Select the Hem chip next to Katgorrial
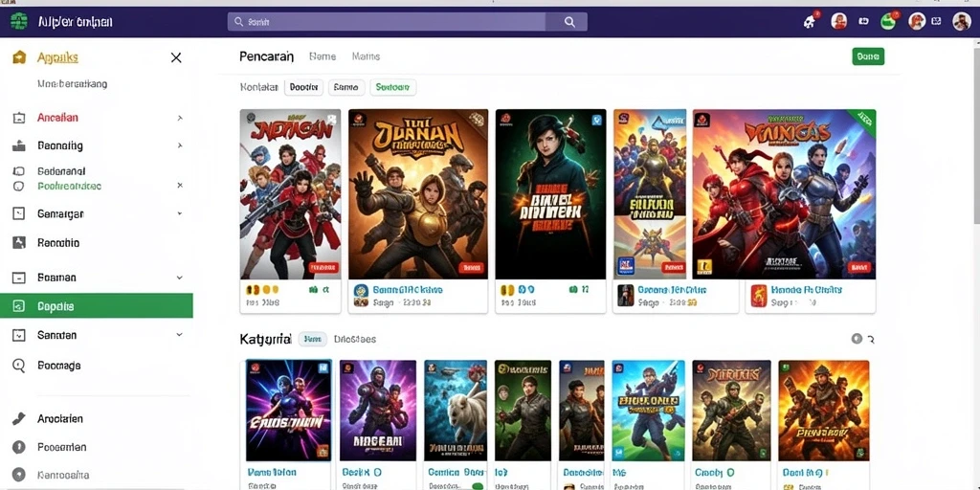This screenshot has height=490, width=980. (313, 340)
